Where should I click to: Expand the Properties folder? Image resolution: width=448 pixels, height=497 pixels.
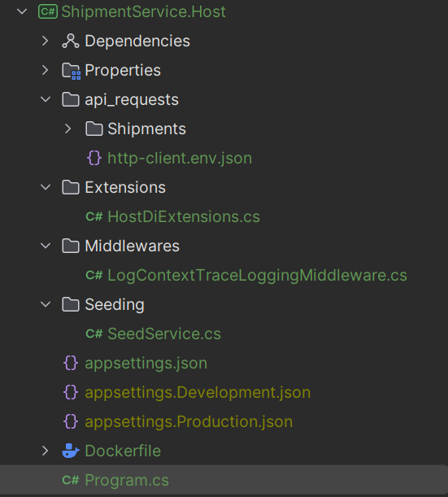[x=46, y=70]
